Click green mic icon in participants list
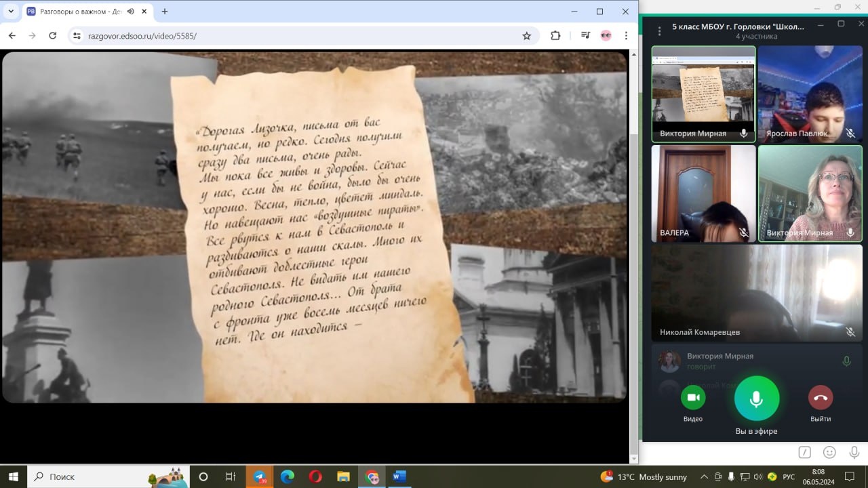The image size is (868, 488). tap(846, 361)
